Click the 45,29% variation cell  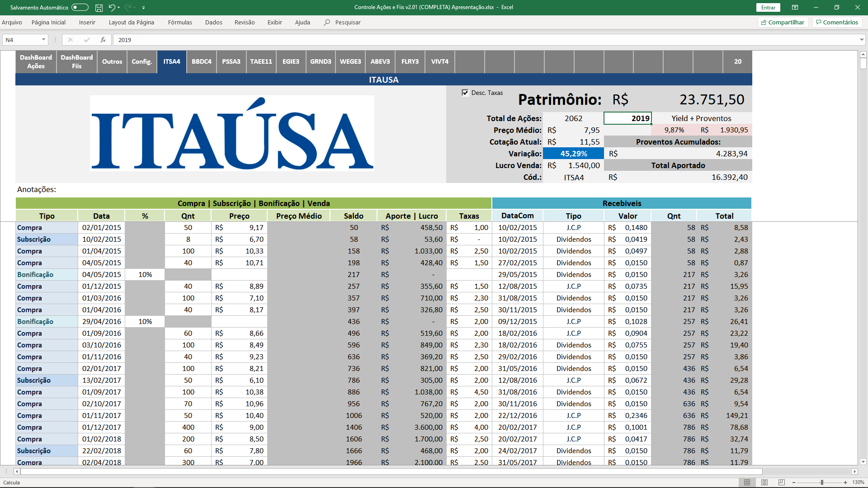(573, 154)
